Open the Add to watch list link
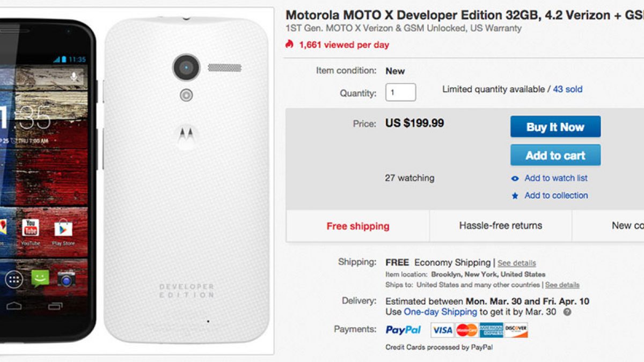 point(556,178)
